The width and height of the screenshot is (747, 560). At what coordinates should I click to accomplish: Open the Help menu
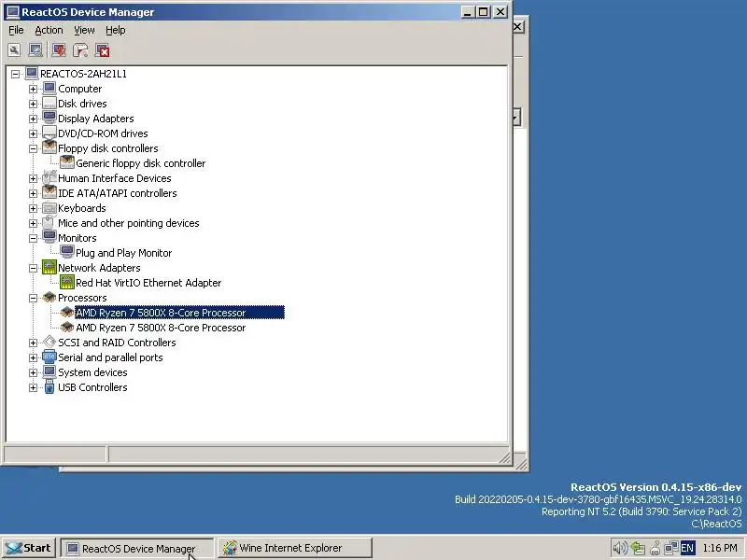pos(115,30)
